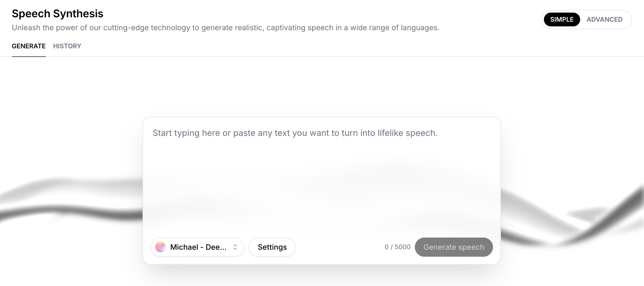The image size is (644, 286).
Task: Switch back to SIMPLE mode
Action: pos(561,19)
